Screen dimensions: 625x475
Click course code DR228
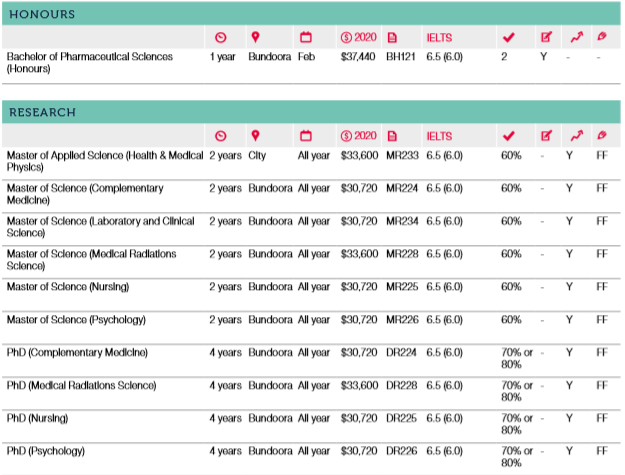click(401, 385)
